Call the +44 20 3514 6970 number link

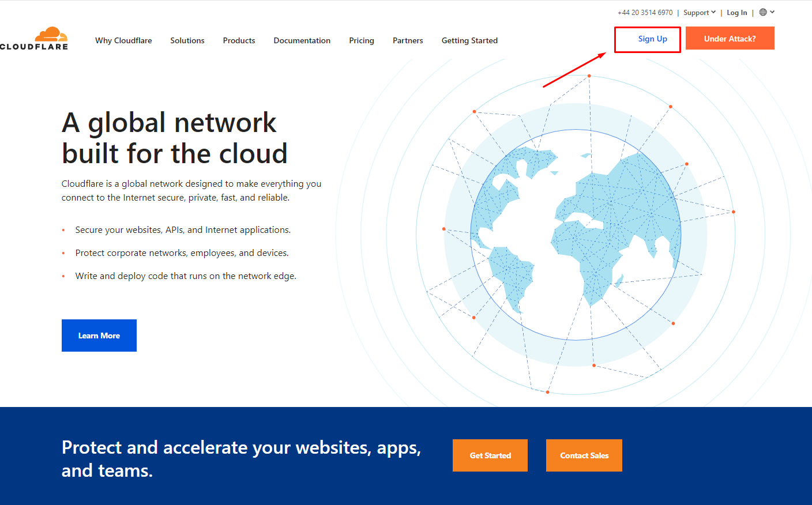point(645,13)
